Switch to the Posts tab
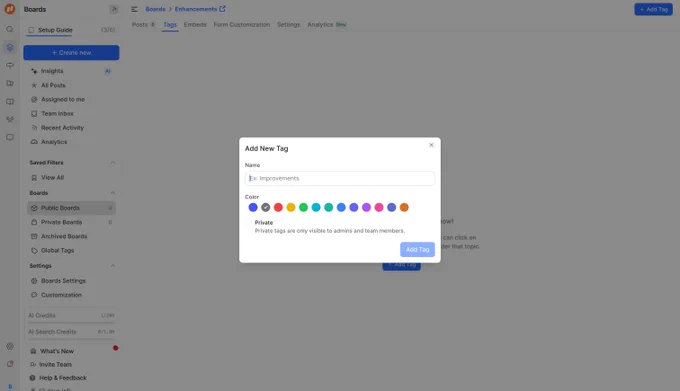 tap(143, 25)
